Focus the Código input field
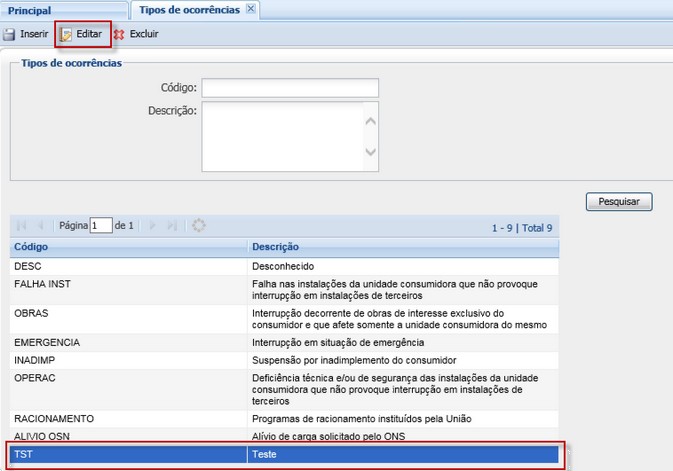The height and width of the screenshot is (471, 673). [x=290, y=88]
